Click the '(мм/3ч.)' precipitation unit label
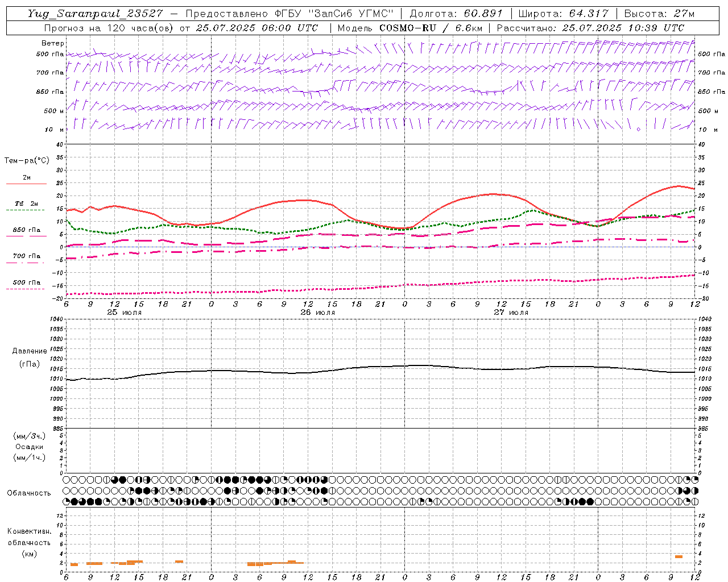728x582 pixels. click(30, 436)
